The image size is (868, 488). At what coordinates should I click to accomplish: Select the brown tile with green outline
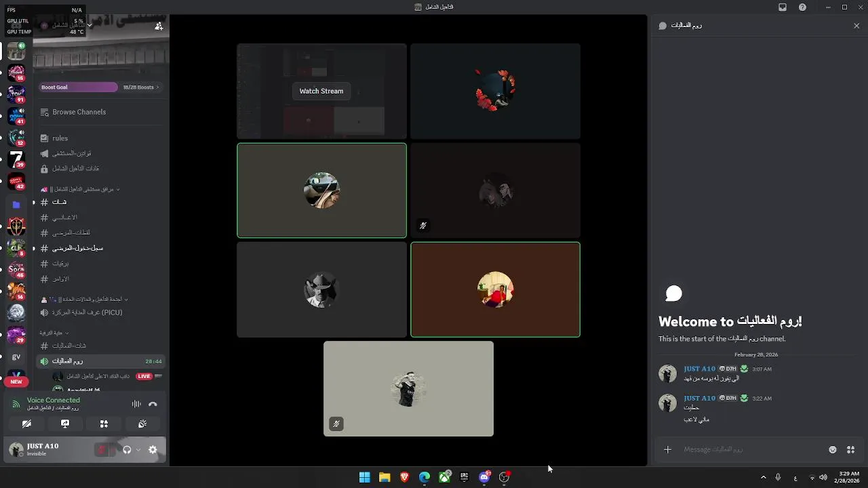tap(495, 289)
